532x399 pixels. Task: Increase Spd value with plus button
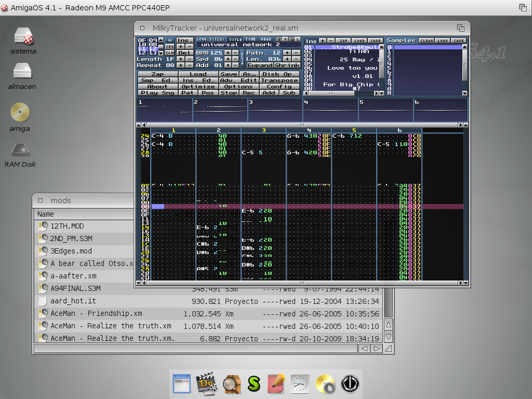pyautogui.click(x=228, y=59)
